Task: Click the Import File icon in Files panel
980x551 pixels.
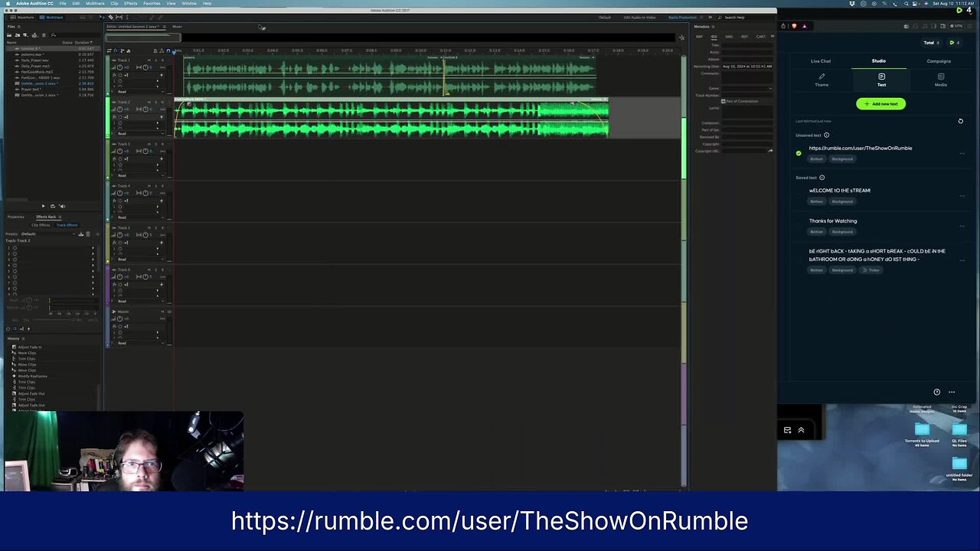Action: coord(18,35)
